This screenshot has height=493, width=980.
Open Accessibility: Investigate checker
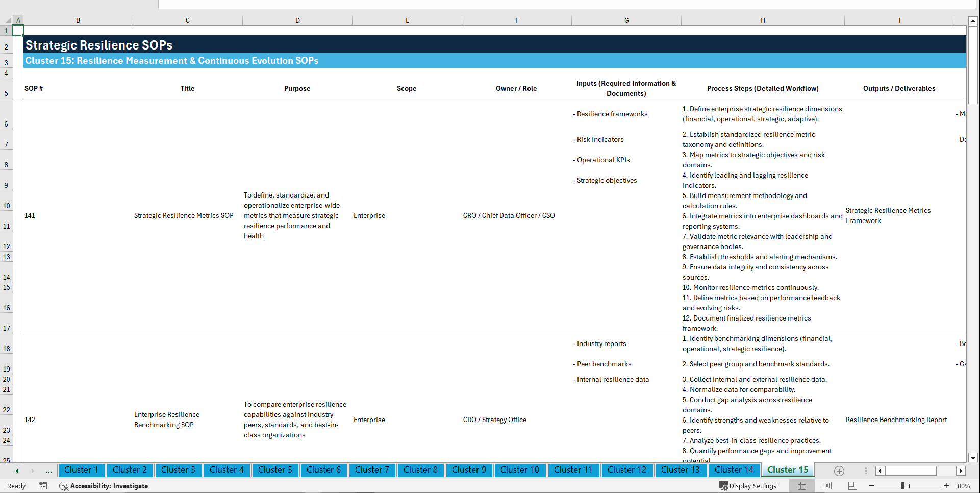(x=104, y=486)
